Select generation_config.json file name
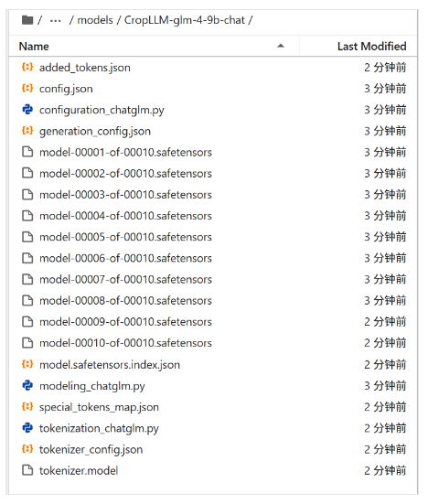This screenshot has width=428, height=504. [x=95, y=131]
